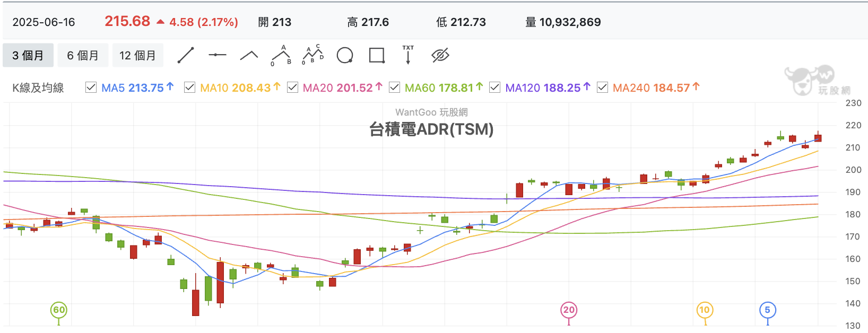868x333 pixels.
Task: Click the 台積電ADR(TSM) chart title
Action: 431,129
